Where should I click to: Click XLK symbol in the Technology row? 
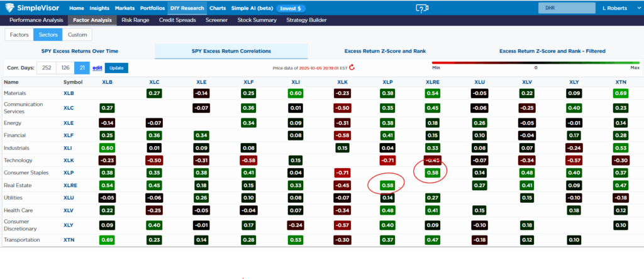tap(69, 160)
